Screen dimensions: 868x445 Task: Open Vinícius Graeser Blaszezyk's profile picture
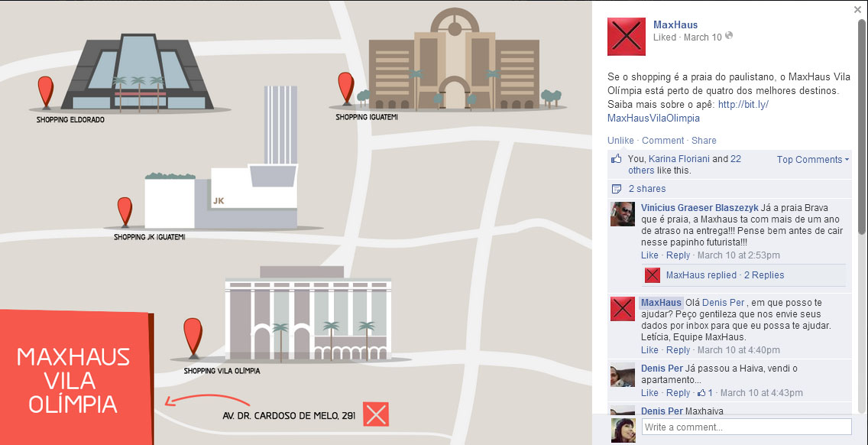pyautogui.click(x=622, y=214)
